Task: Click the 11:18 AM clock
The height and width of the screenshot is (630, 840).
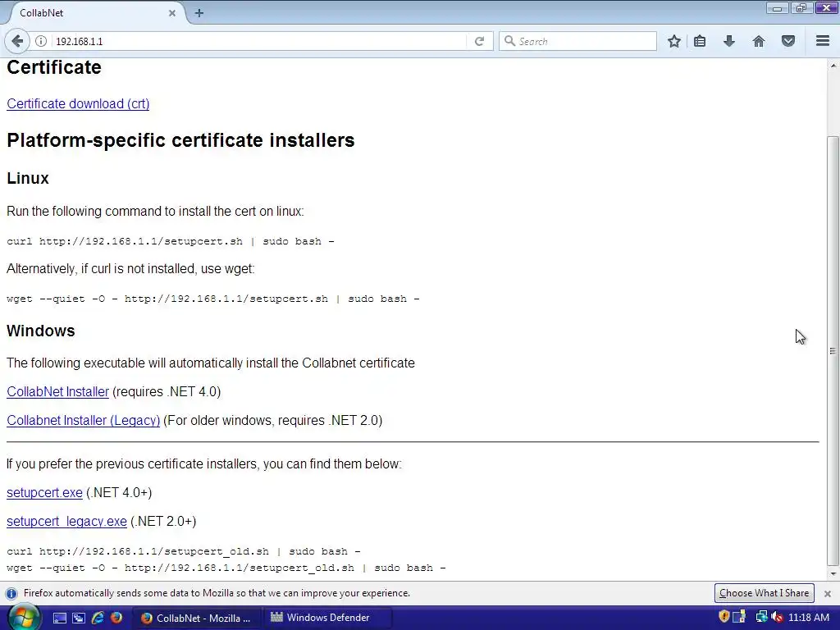Action: tap(809, 618)
